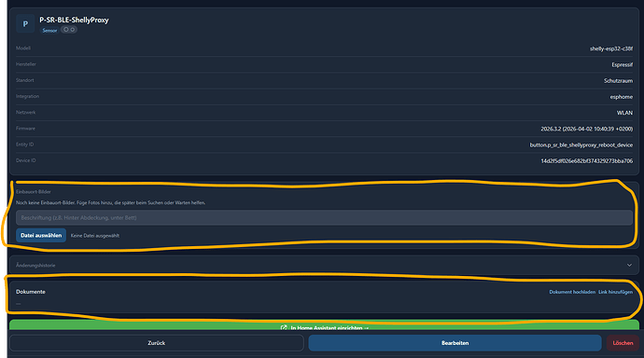Viewport: 644px width, 358px height.
Task: Click the Beschriftung caption input field
Action: coord(324,218)
